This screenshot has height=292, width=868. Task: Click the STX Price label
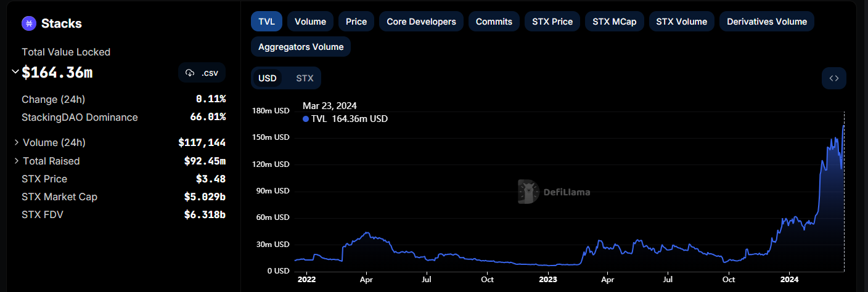pyautogui.click(x=44, y=179)
